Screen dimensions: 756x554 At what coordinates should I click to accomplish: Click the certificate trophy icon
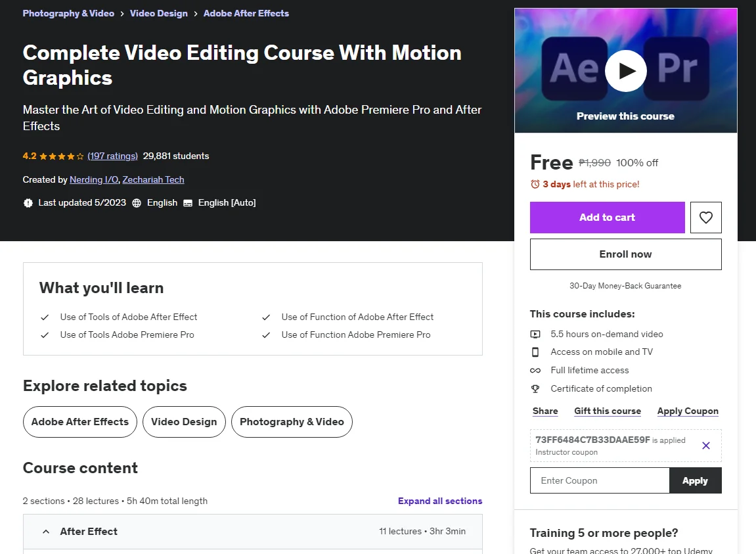(535, 389)
